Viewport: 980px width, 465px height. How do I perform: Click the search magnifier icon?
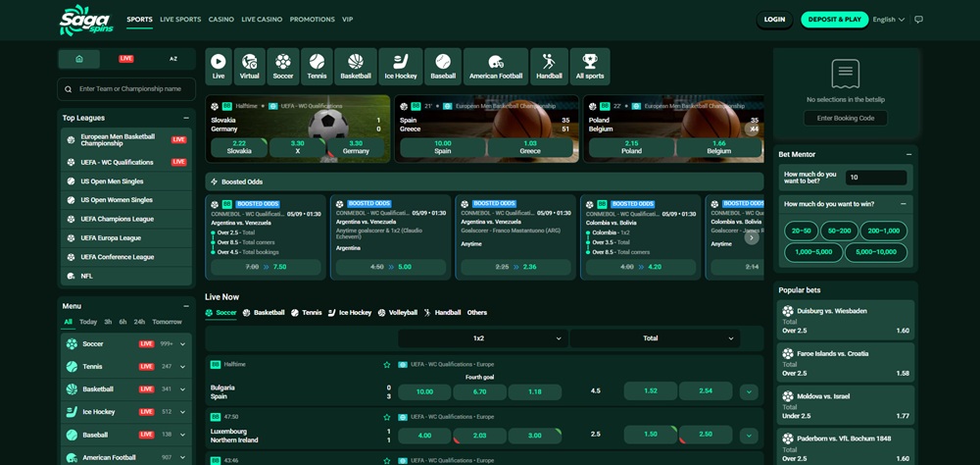[69, 89]
